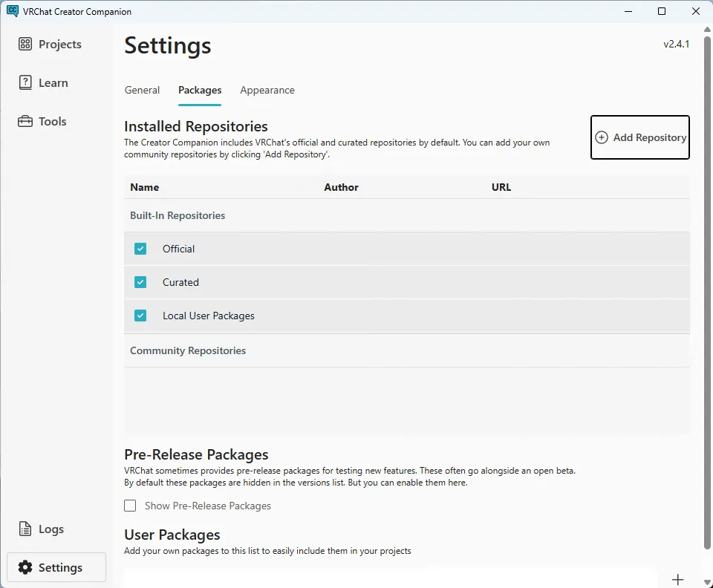The image size is (713, 588).
Task: Click the URL column header
Action: pos(501,187)
